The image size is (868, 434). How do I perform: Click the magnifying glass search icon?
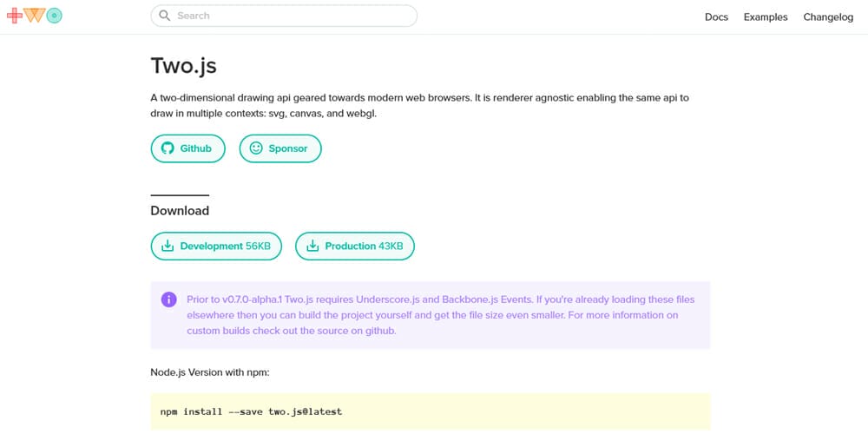[164, 16]
